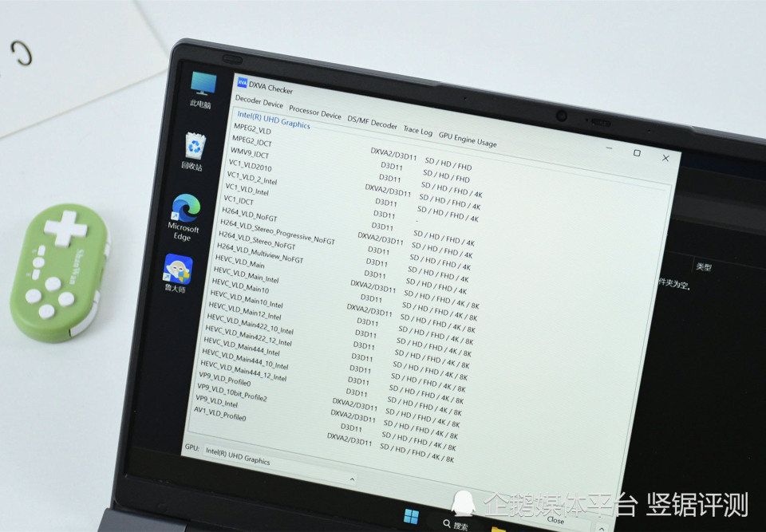Select the AV1_VLD_Profile0 entry
Viewport: 766px width, 532px height.
[x=220, y=414]
